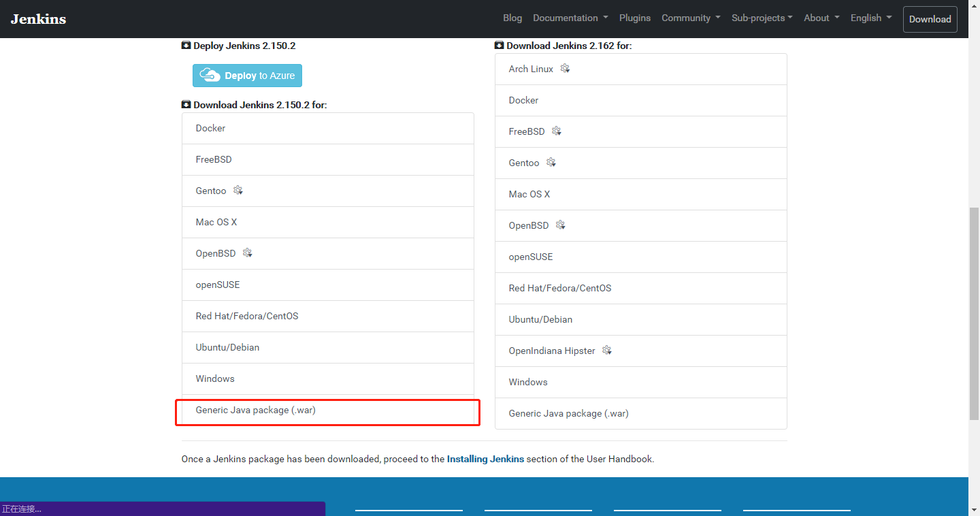This screenshot has height=516, width=980.
Task: Download Generic Java package (.war) for 2.162
Action: point(641,413)
